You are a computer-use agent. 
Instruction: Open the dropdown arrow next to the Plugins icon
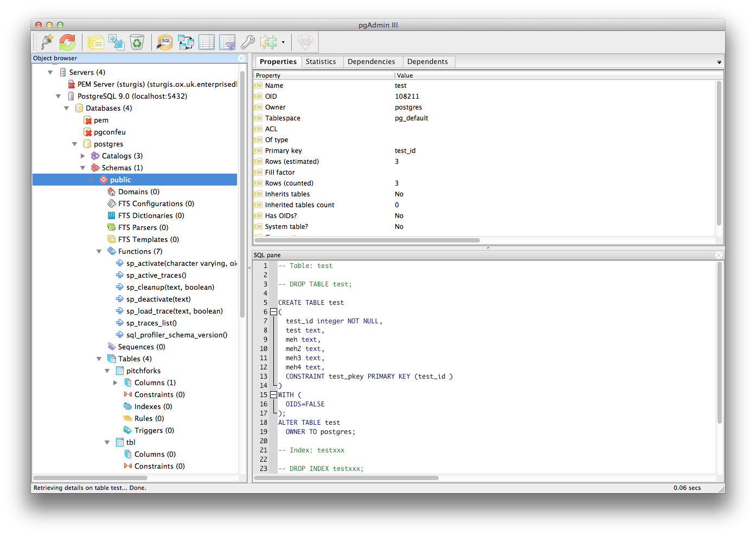point(283,42)
